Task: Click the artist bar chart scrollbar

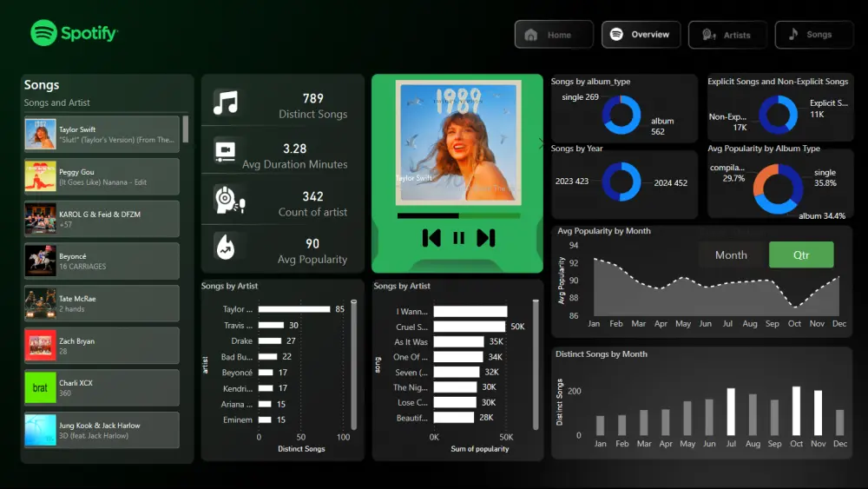Action: point(354,366)
